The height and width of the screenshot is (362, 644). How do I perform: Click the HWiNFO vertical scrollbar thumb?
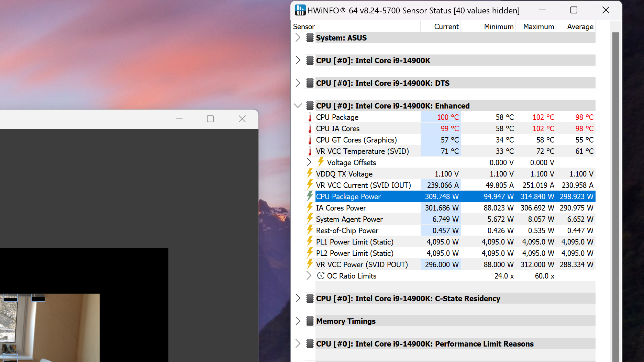tap(615, 197)
